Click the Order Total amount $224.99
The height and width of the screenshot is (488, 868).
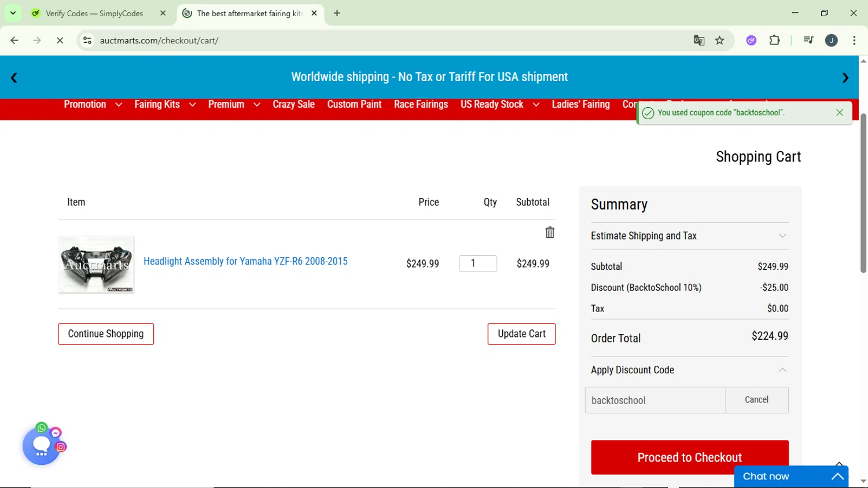[770, 336]
